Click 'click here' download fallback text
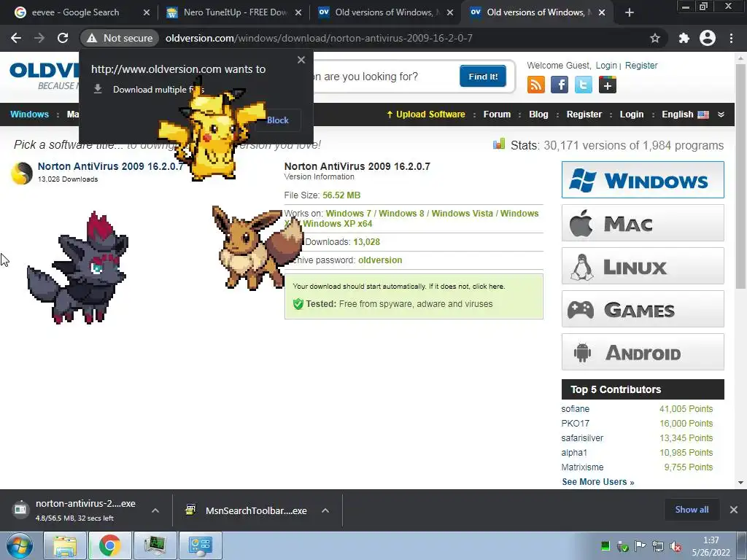747x560 pixels. coord(488,286)
